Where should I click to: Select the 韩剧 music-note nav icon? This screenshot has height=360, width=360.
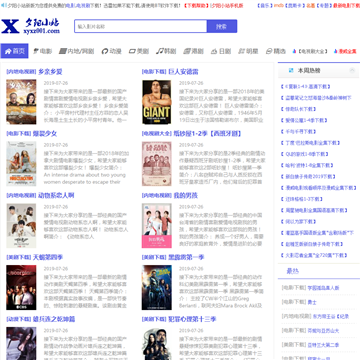coord(160,51)
